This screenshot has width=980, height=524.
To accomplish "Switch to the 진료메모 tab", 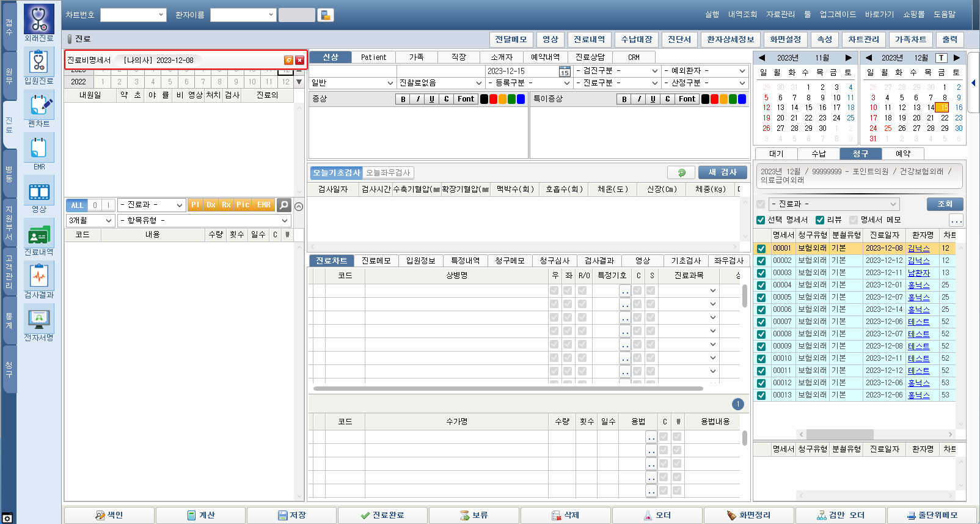I will 376,260.
